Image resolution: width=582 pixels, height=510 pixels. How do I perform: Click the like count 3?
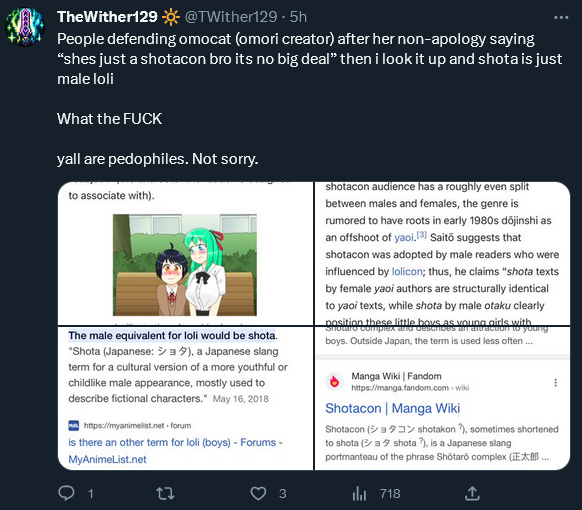[282, 494]
